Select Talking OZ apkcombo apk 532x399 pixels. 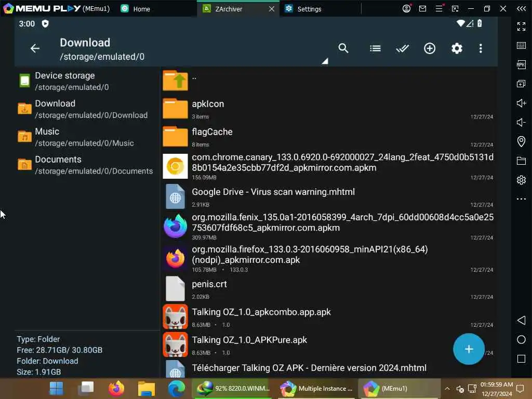[x=328, y=317]
